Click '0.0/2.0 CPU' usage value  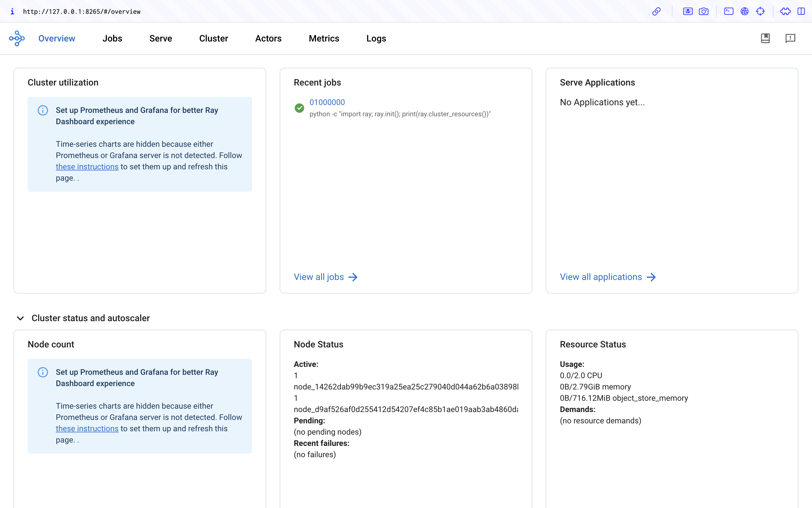[581, 375]
